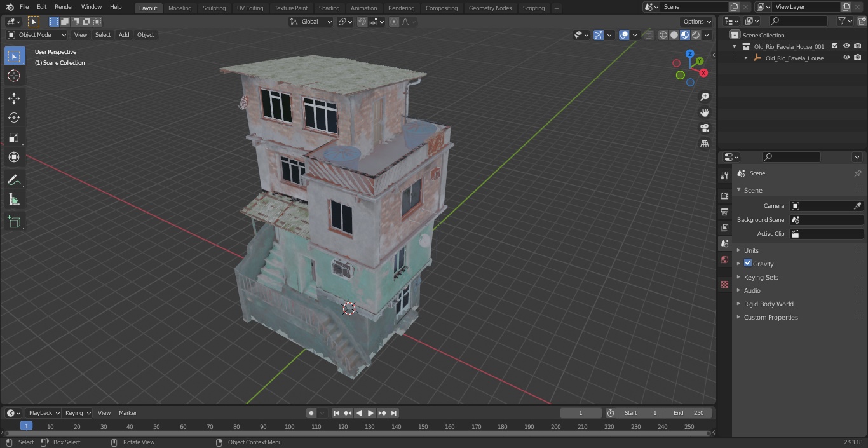Click the zoom viewport magnifier icon

(x=704, y=97)
